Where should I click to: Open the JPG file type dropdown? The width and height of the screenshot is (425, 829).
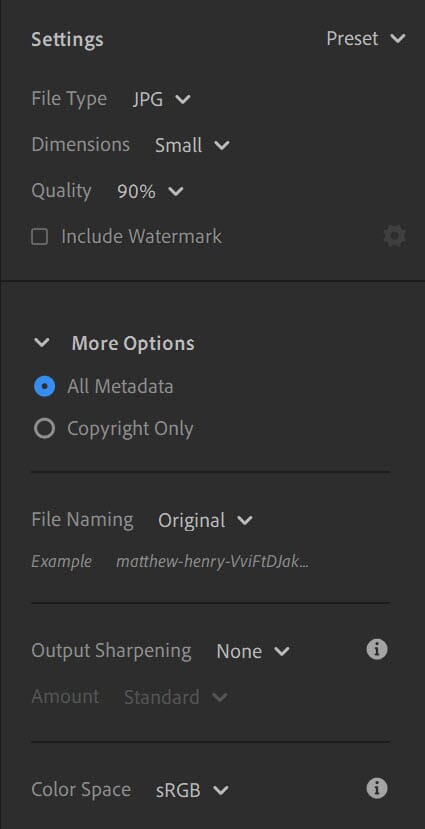(x=161, y=99)
